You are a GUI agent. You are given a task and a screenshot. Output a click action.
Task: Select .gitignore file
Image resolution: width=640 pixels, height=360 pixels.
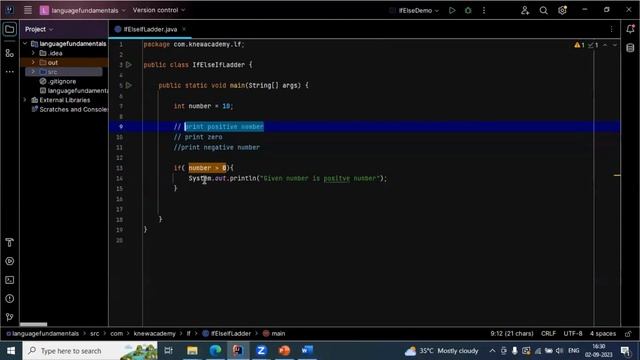(58, 81)
